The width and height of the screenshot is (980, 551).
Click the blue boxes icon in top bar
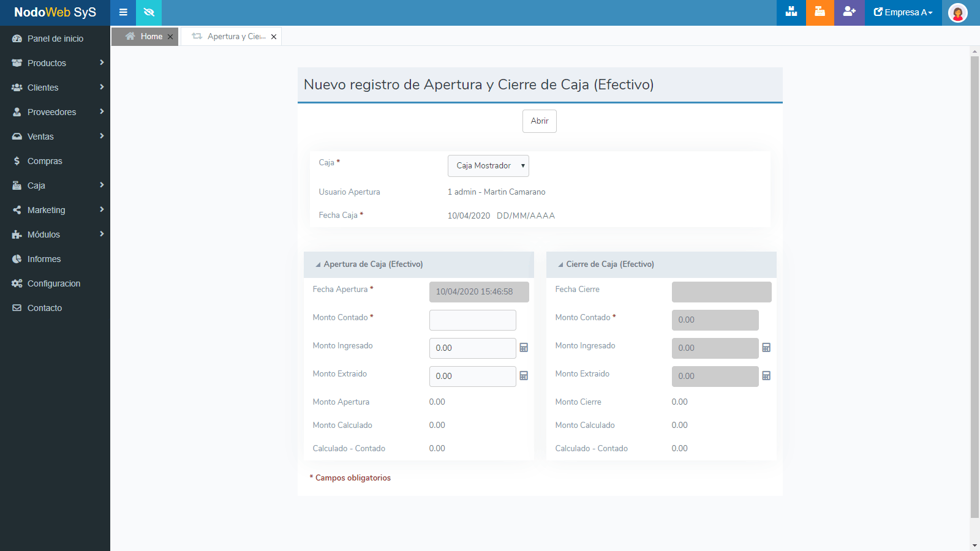point(791,12)
